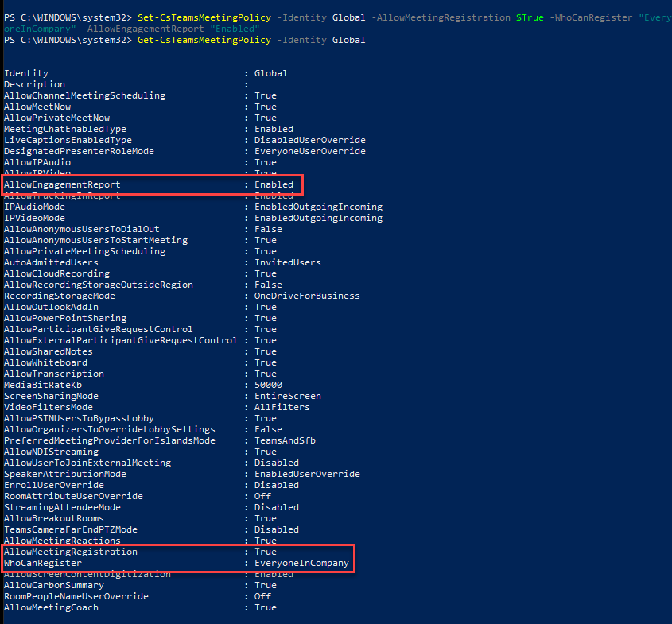Screen dimensions: 672x624
Task: Select the DisabledUserOverride captions value
Action: [x=310, y=140]
